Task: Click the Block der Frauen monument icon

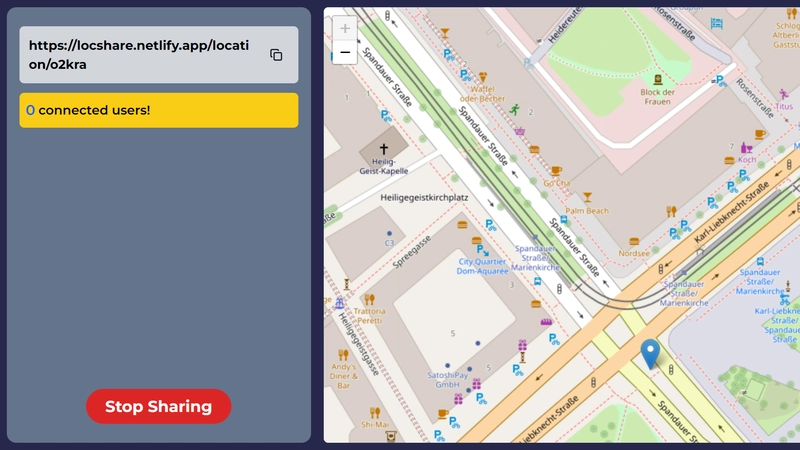Action: click(658, 80)
